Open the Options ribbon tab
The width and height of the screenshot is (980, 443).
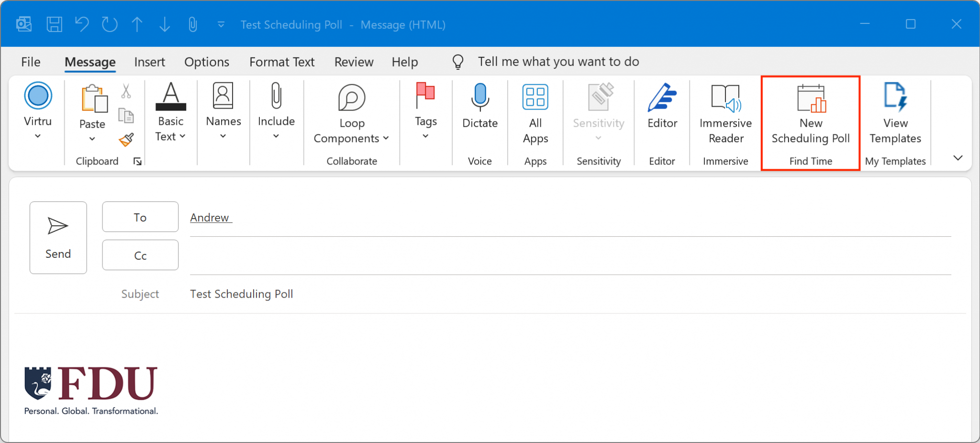[x=206, y=62]
